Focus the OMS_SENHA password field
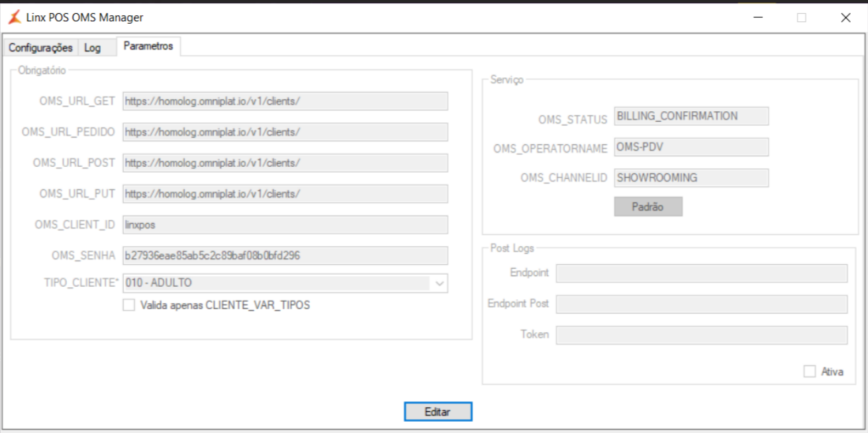This screenshot has width=868, height=433. pos(285,256)
